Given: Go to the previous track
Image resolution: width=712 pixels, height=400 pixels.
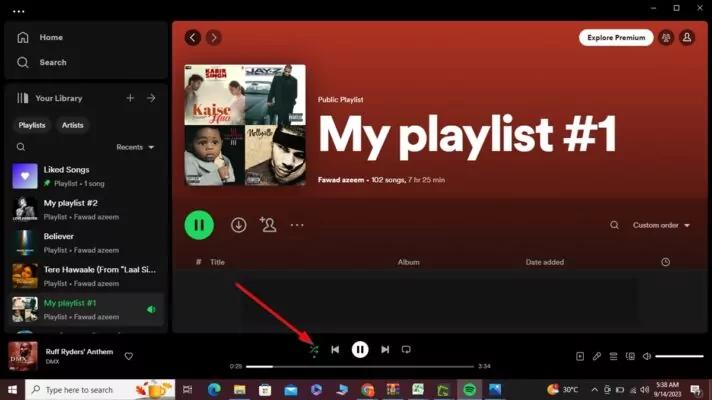Looking at the screenshot, I should click(335, 349).
